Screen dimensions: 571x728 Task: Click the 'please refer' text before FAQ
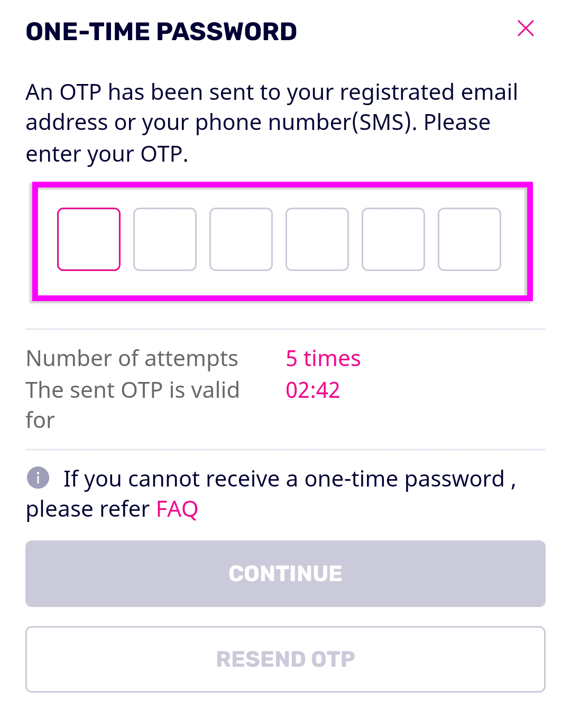tap(88, 509)
